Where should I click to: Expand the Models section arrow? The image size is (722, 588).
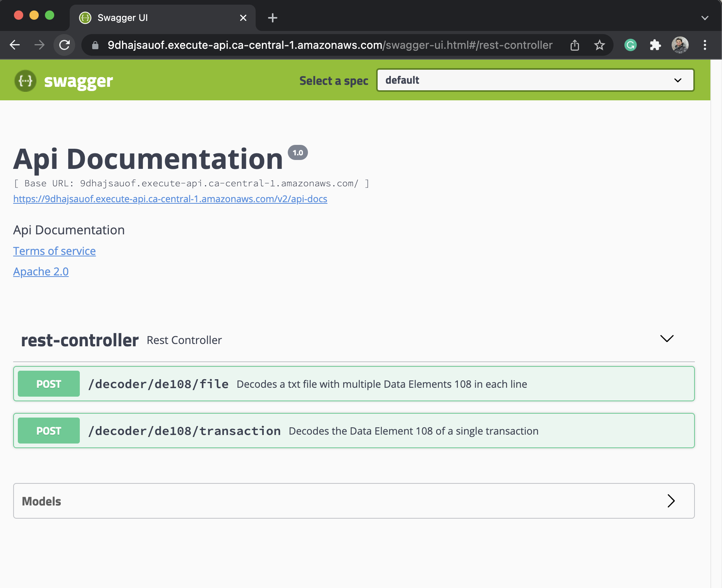click(671, 501)
